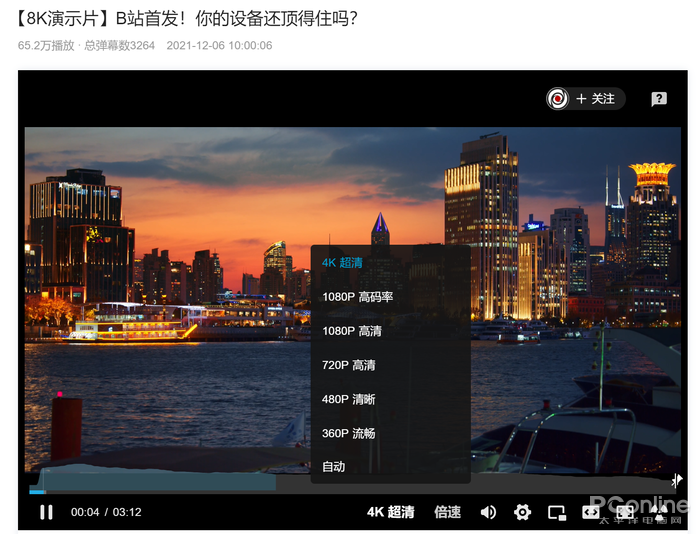Viewport: 700px width, 534px height.
Task: Click the video progress bar
Action: [350, 491]
